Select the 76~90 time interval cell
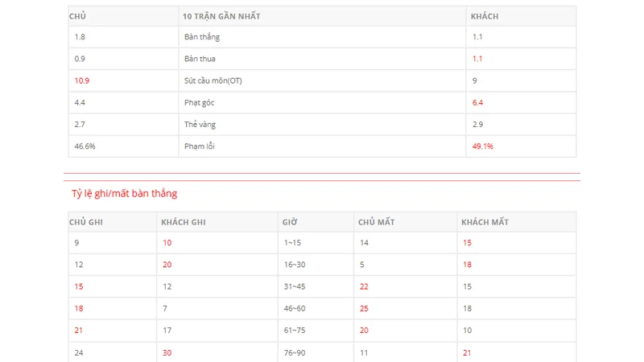The width and height of the screenshot is (644, 362). tap(294, 352)
